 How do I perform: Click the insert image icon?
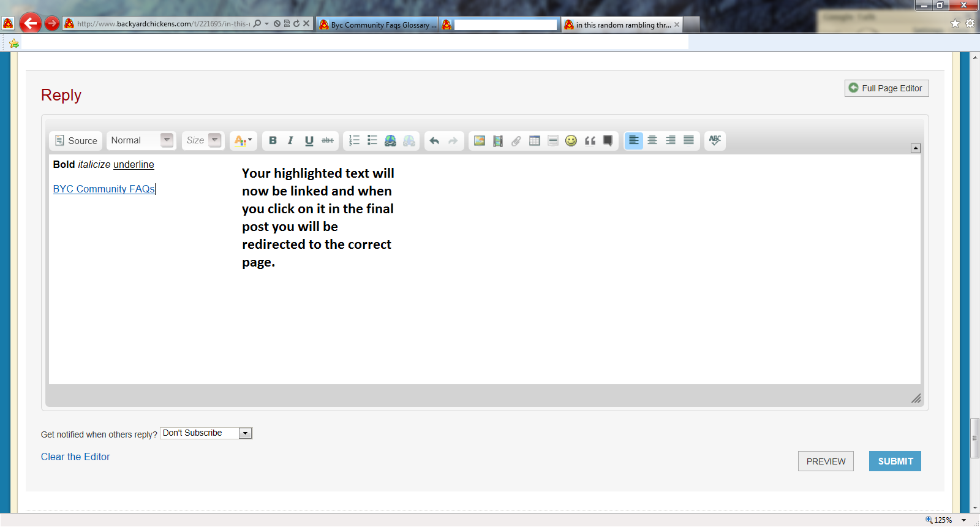coord(480,140)
